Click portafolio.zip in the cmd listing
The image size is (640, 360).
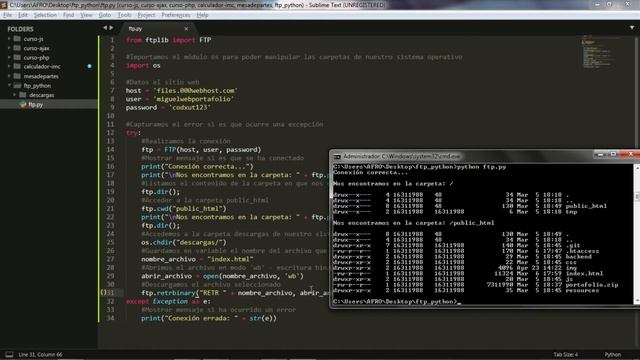592,285
